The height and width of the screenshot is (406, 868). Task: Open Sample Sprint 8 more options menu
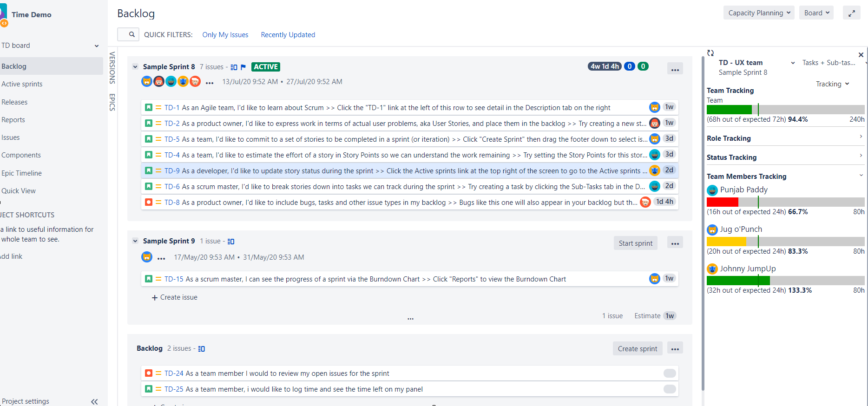tap(675, 69)
